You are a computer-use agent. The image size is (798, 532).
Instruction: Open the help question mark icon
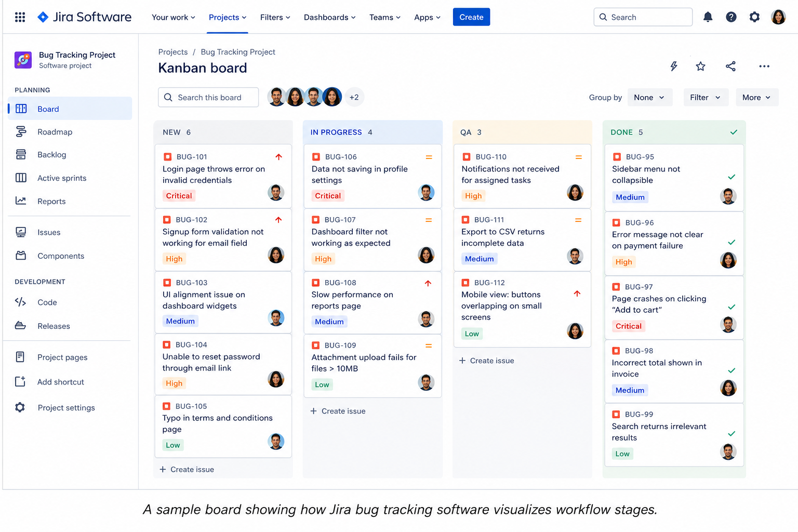click(x=731, y=17)
